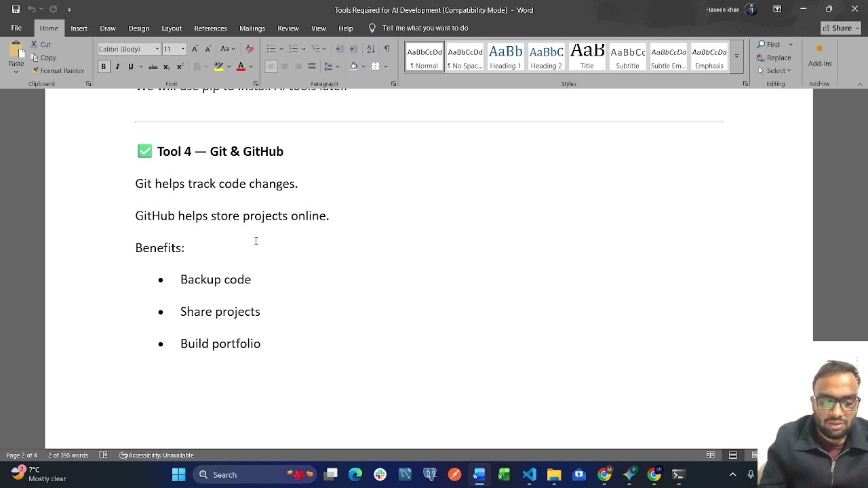Viewport: 868px width, 488px height.
Task: Click the Save icon in title bar
Action: tap(16, 9)
